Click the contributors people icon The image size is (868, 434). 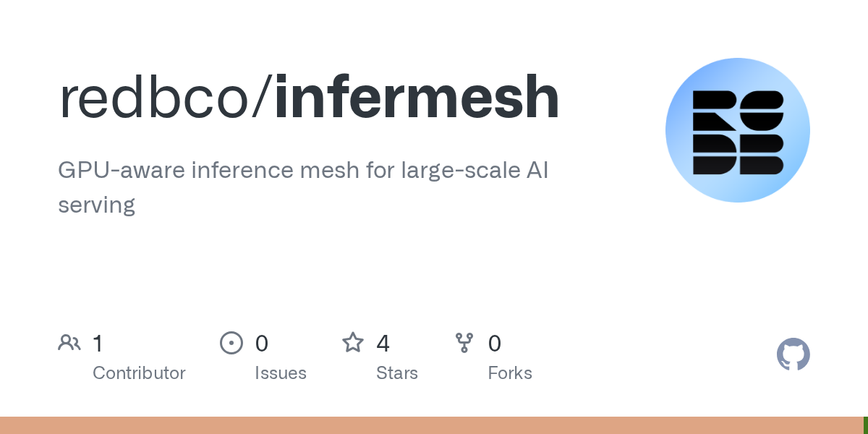pos(69,343)
